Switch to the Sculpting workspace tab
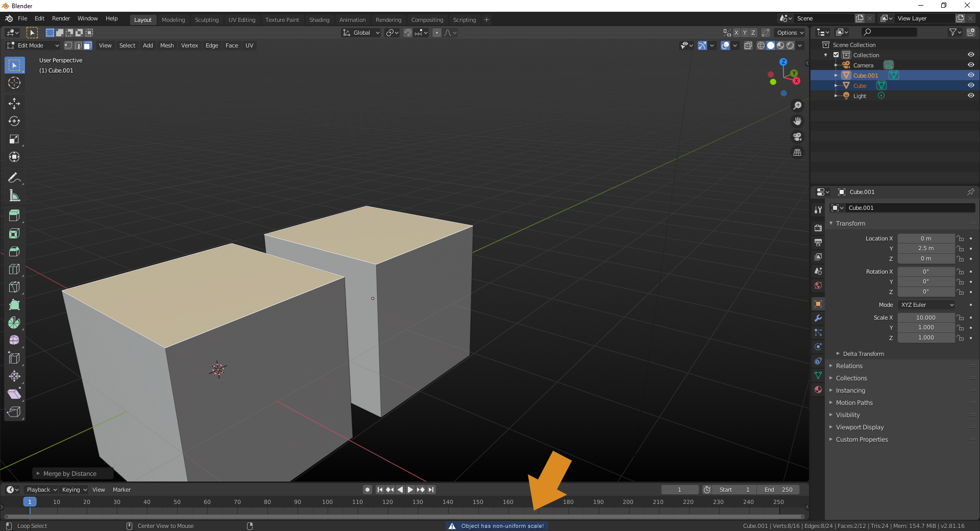The width and height of the screenshot is (980, 531). tap(207, 20)
